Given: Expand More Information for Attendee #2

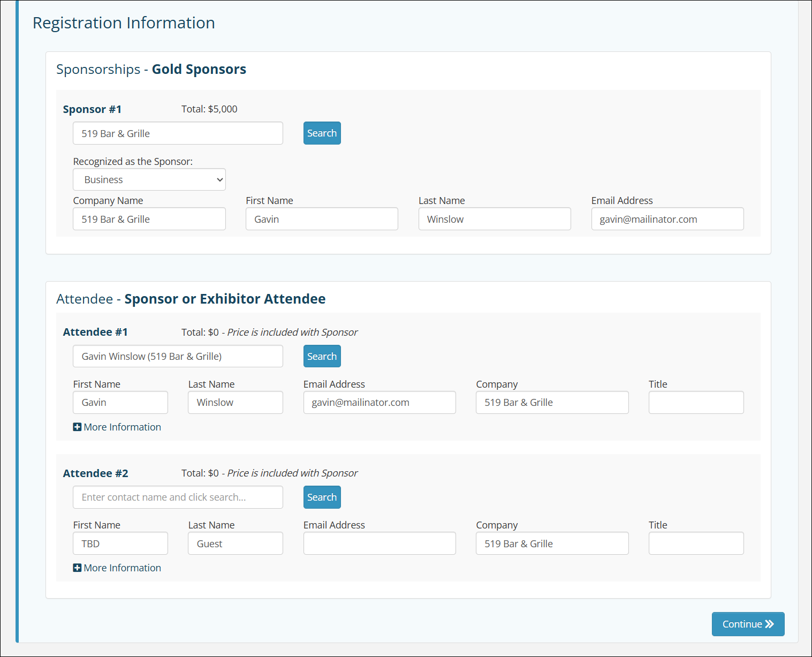Looking at the screenshot, I should coord(122,568).
